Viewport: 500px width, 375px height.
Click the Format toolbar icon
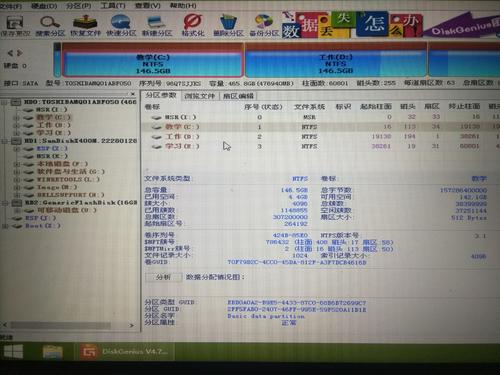click(193, 26)
